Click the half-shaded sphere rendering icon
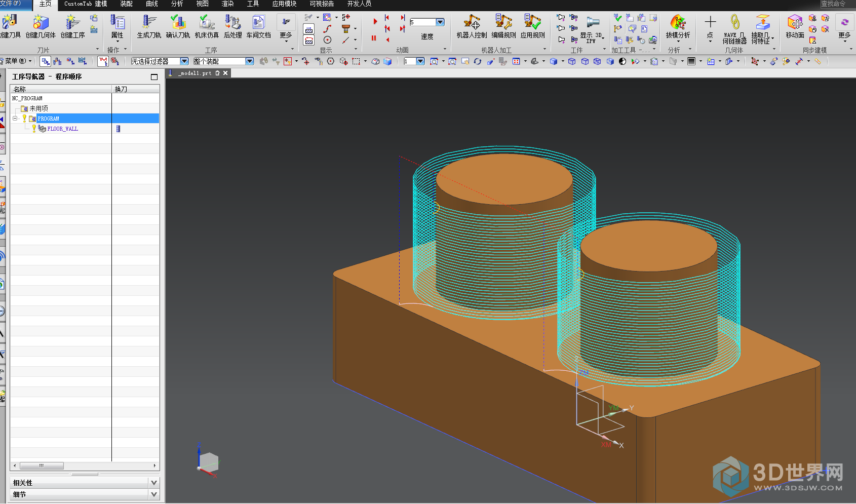This screenshot has height=504, width=856. coord(622,61)
